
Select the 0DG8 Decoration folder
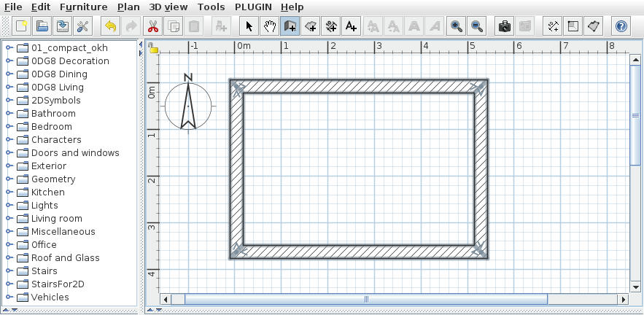[x=70, y=61]
